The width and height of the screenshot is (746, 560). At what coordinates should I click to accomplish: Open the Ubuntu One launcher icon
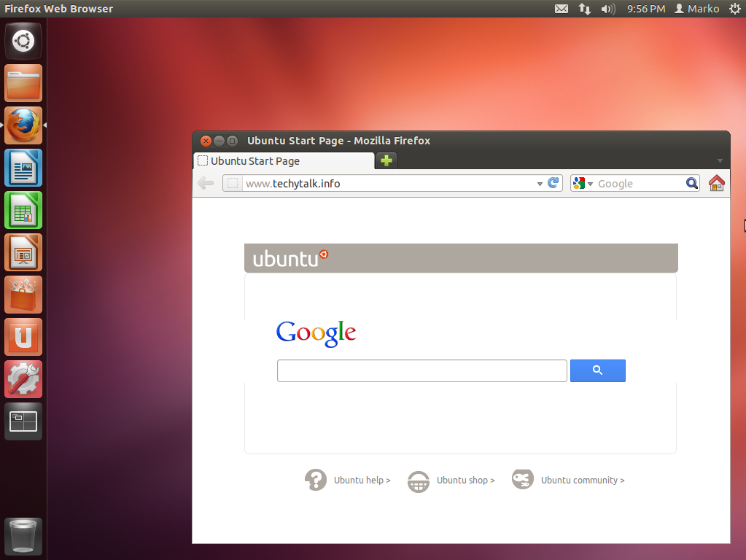pyautogui.click(x=23, y=337)
